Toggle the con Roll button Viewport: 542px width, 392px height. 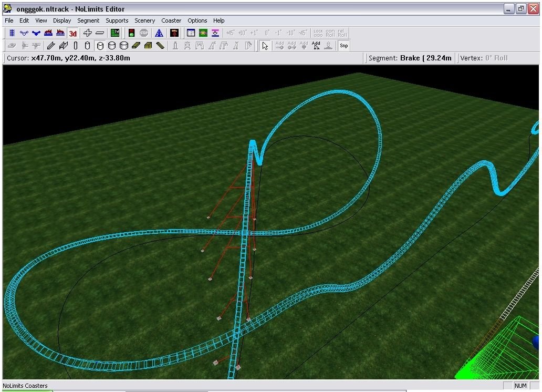point(330,33)
